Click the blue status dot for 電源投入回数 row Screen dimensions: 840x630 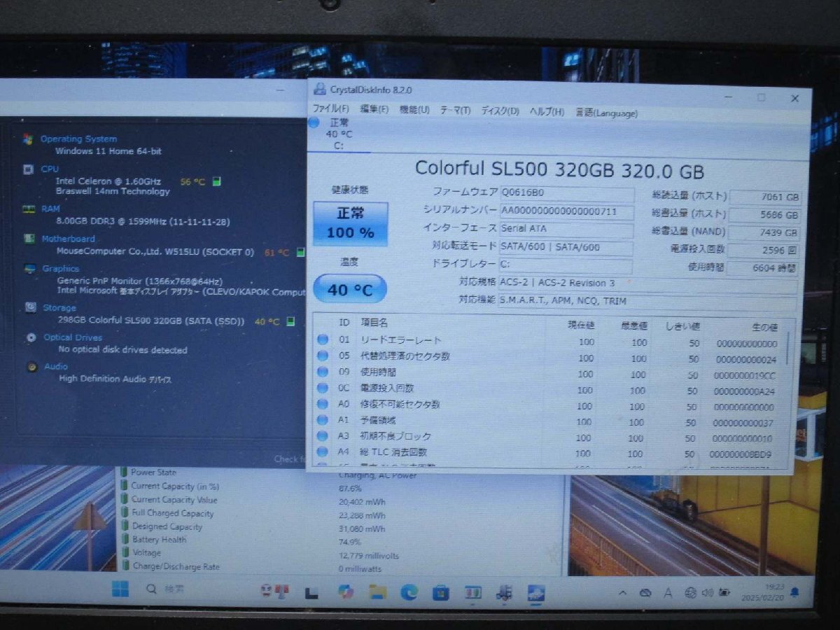point(323,388)
